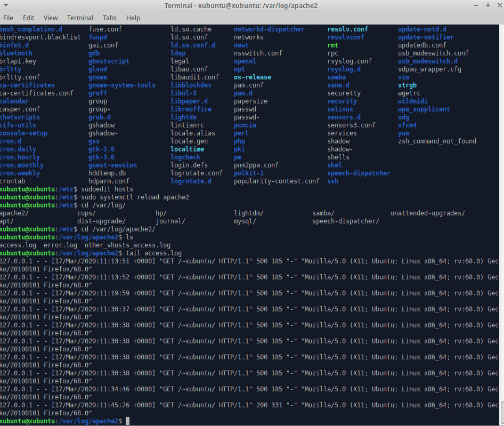This screenshot has height=426, width=504.
Task: Click the 'sudoedit hosts' command line
Action: pos(107,189)
